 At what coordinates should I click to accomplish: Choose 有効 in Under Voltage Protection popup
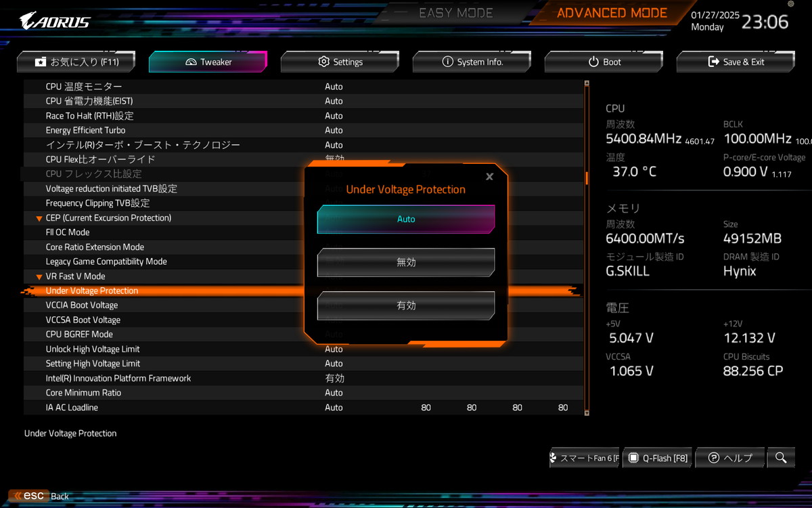(x=406, y=305)
